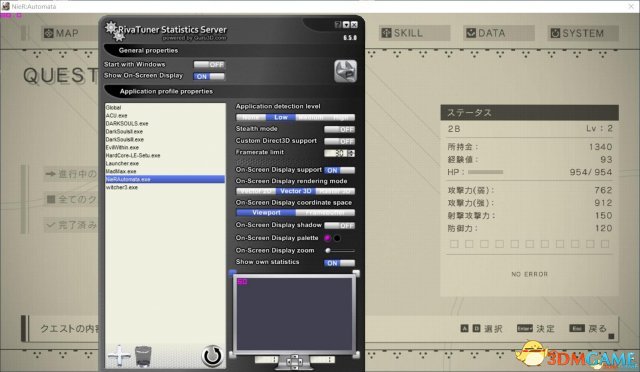Click the Framerate limit stepper arrows
640x372 pixels.
pyautogui.click(x=351, y=153)
